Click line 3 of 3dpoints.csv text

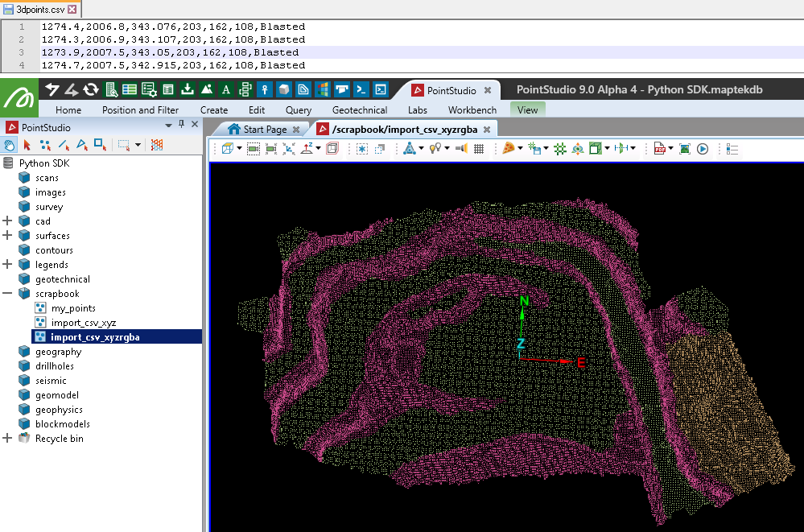170,52
